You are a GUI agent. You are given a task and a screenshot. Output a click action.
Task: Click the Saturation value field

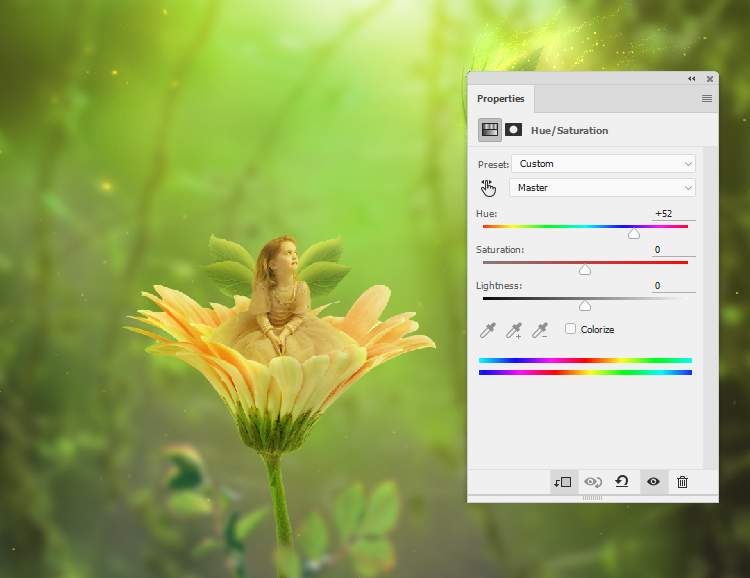coord(673,250)
